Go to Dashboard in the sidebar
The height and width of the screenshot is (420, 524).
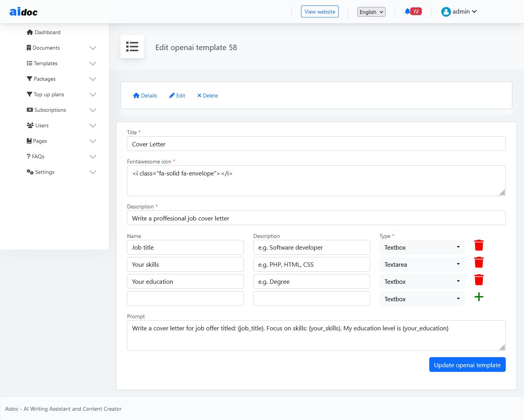[47, 32]
